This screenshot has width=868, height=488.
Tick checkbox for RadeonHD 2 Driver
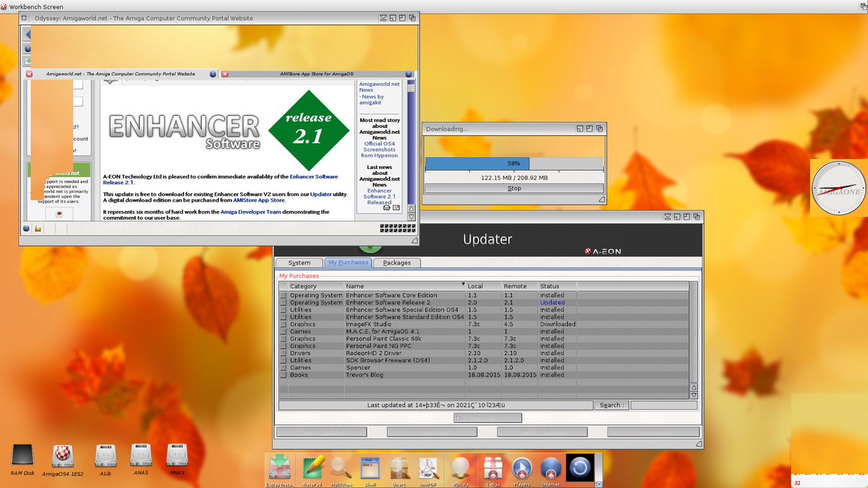click(284, 353)
